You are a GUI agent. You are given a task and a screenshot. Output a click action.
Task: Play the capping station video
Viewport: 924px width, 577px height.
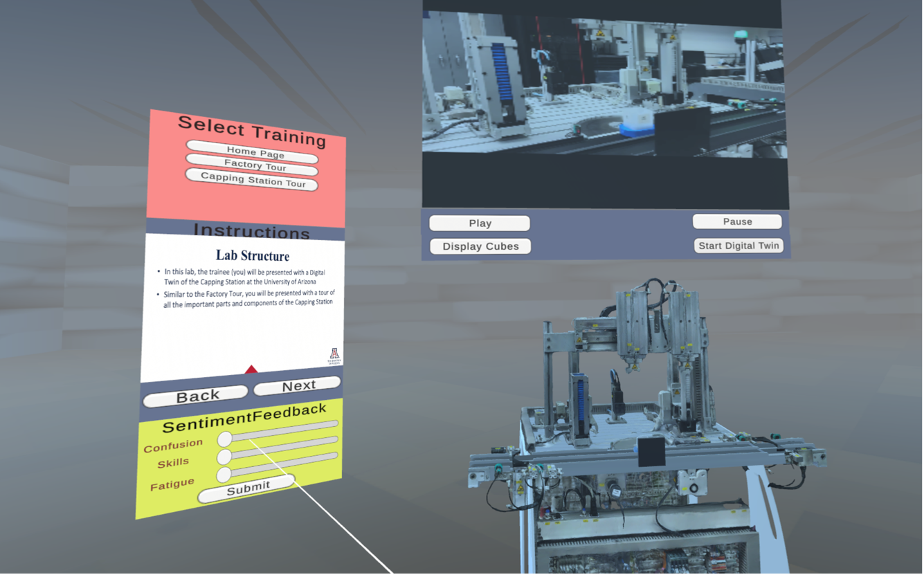[480, 223]
